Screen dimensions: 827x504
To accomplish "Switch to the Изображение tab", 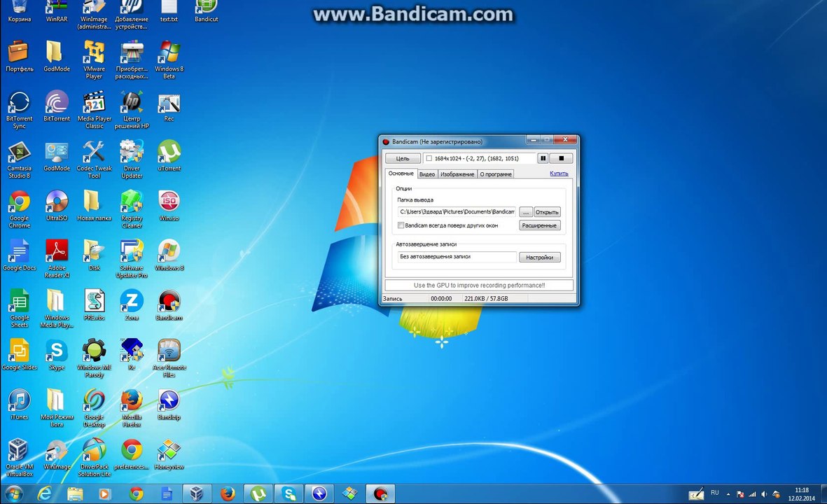I will coord(457,174).
